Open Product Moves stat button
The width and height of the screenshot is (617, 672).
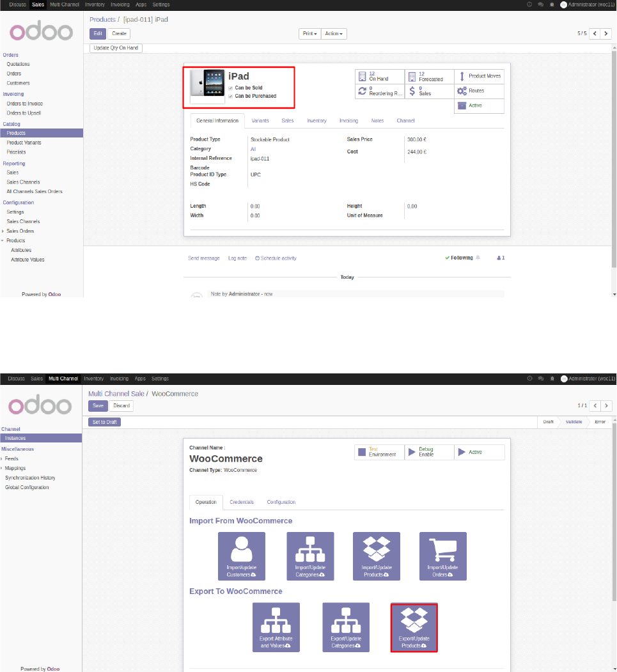pyautogui.click(x=479, y=76)
